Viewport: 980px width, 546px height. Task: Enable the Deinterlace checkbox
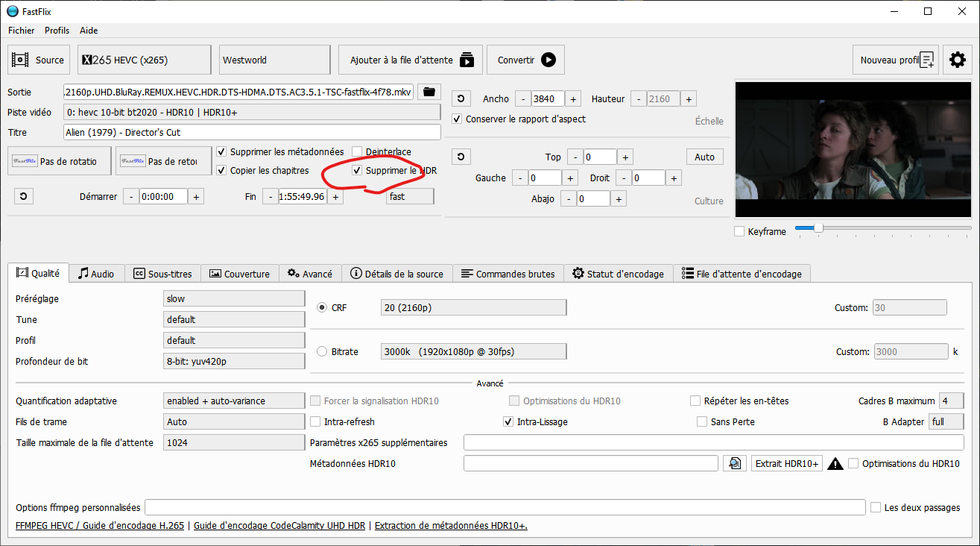pos(358,151)
